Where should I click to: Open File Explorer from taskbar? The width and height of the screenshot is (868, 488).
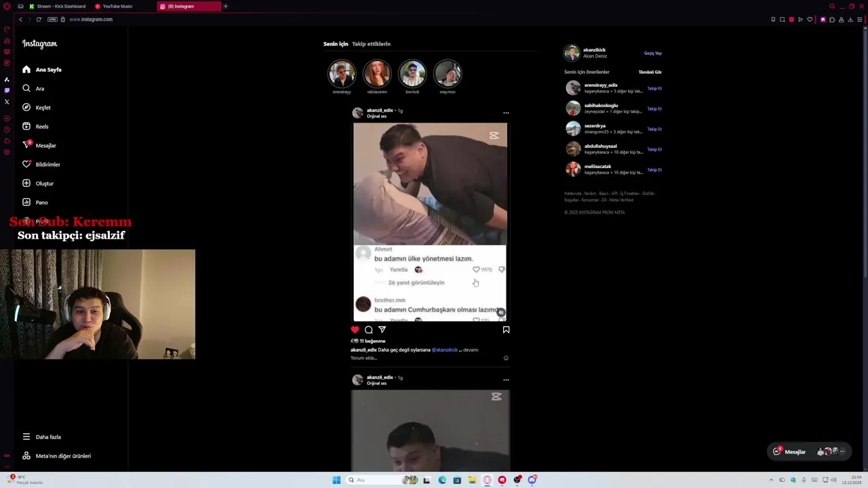(472, 480)
